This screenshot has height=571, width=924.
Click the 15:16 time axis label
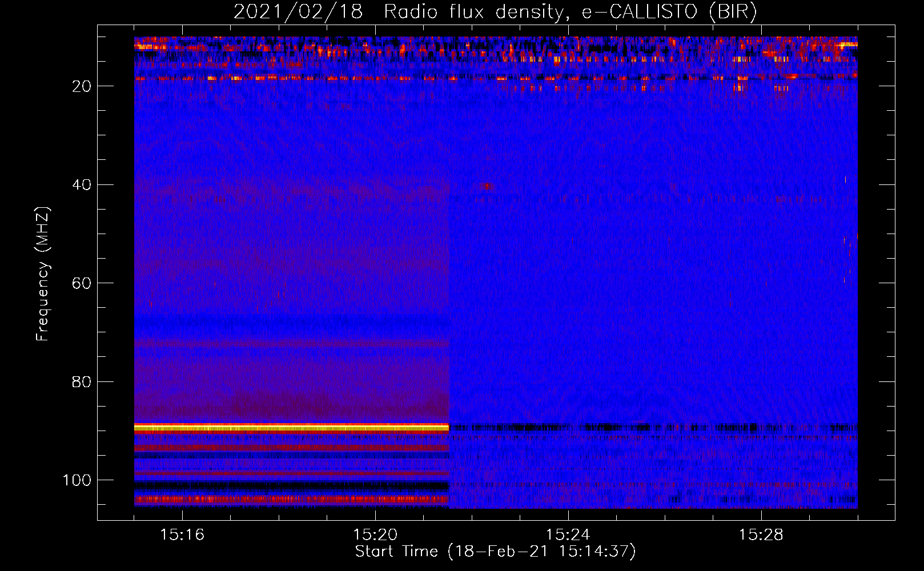coord(182,535)
